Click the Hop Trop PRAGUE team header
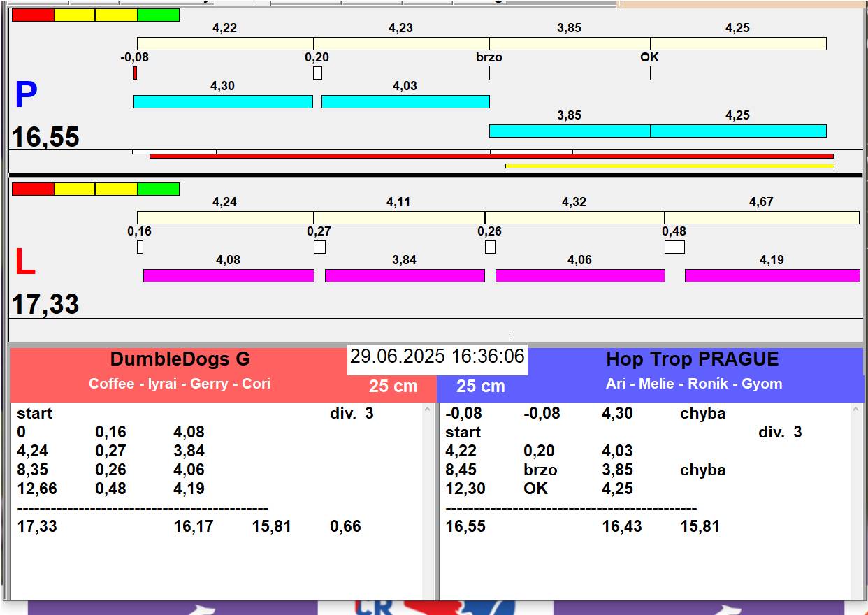The height and width of the screenshot is (615, 868). point(692,360)
